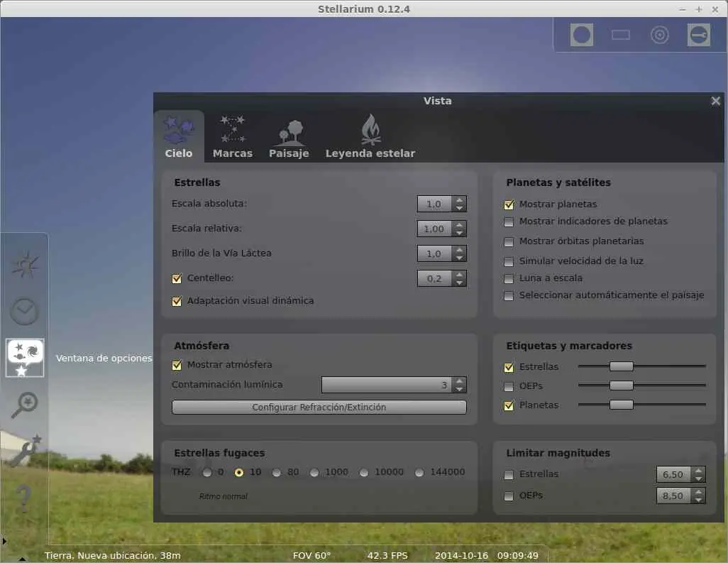Click the 42.3 FPS status text
Image resolution: width=728 pixels, height=563 pixels.
pos(387,556)
